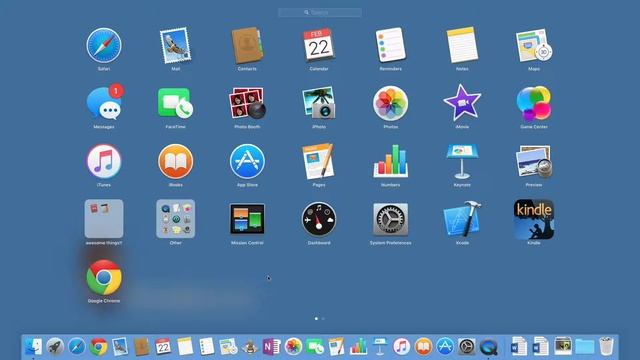The image size is (640, 360).
Task: Open the Preview app
Action: (534, 161)
